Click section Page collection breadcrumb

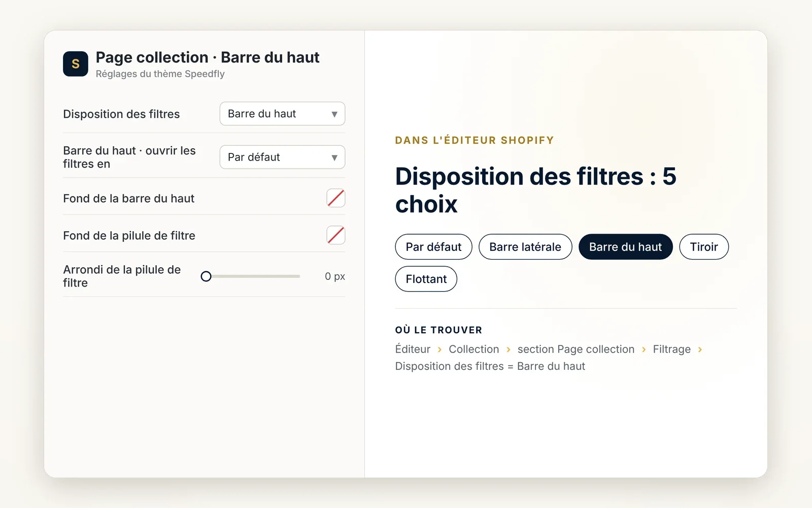(x=576, y=349)
